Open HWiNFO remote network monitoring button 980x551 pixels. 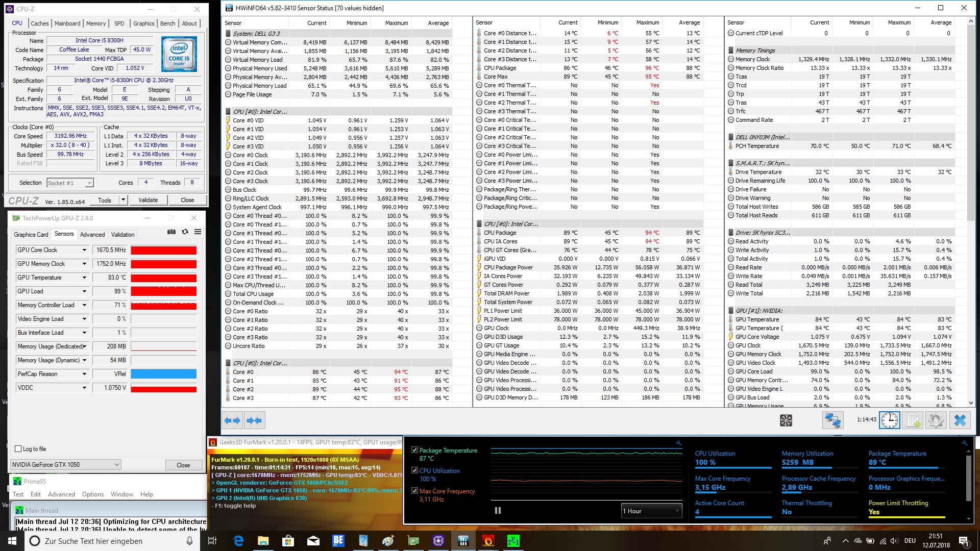click(832, 420)
